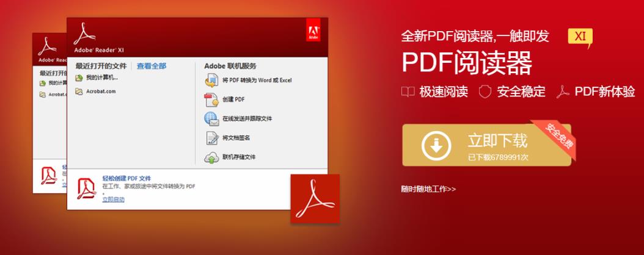Click the 极速阅读 book icon
Screen dimensions: 644x255
point(408,92)
